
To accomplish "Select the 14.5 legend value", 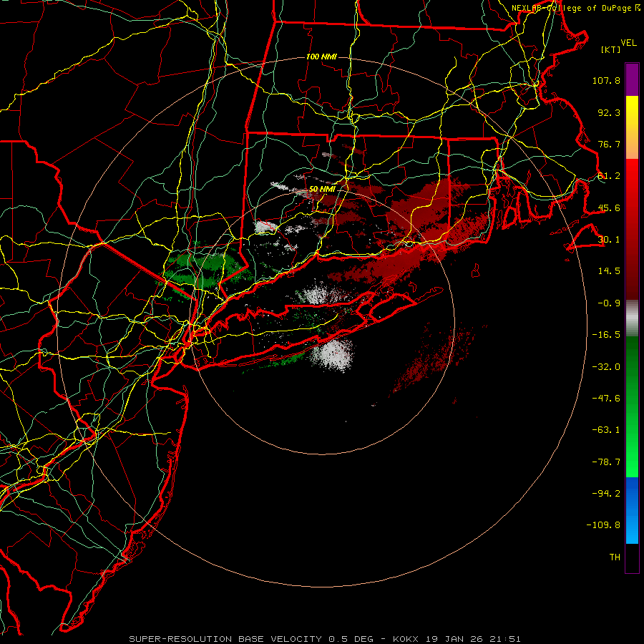I will point(609,271).
